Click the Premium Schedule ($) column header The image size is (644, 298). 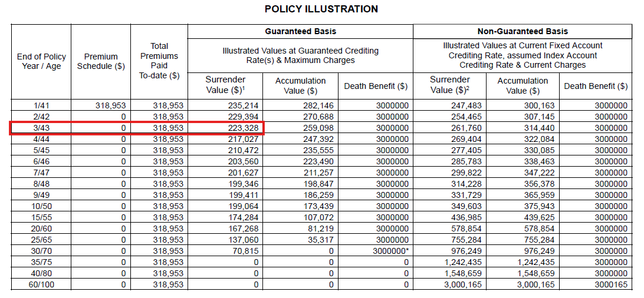click(x=101, y=61)
